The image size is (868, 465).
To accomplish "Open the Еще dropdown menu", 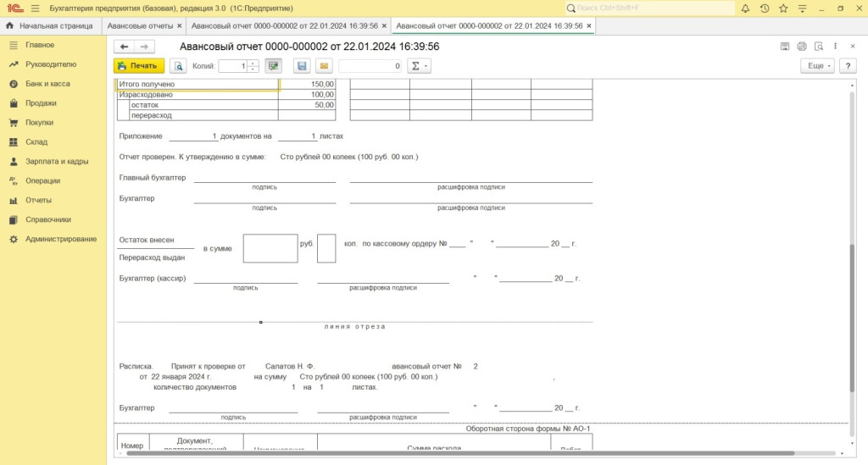I will click(818, 66).
